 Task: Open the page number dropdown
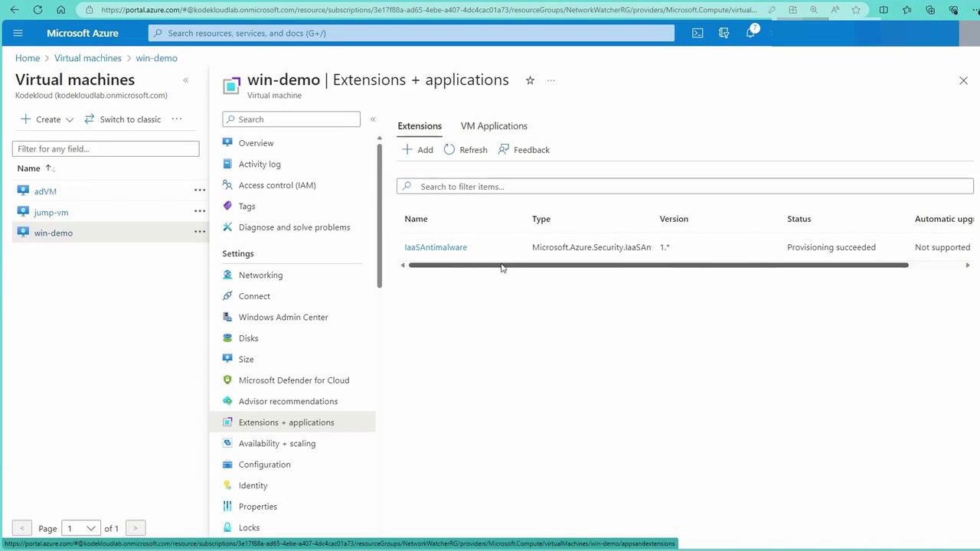(81, 528)
